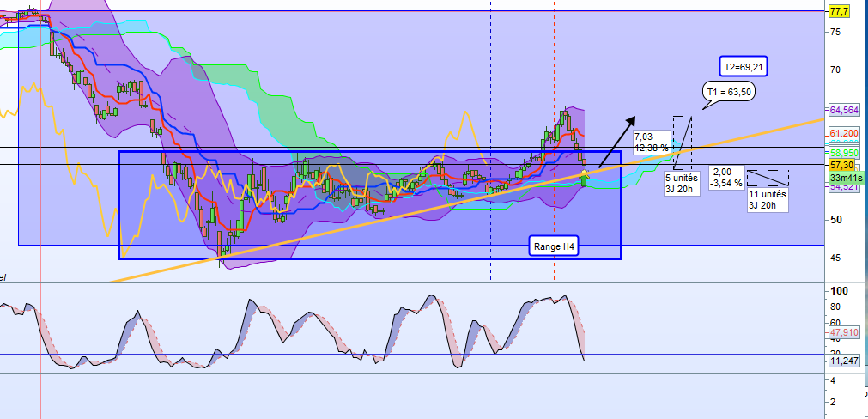Click the 5 unités 3J 20h label
868x419 pixels.
683,184
